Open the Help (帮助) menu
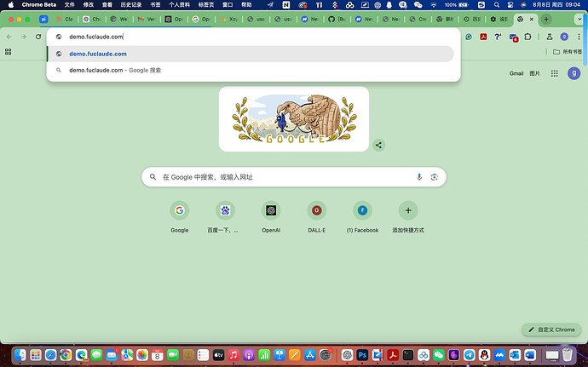The width and height of the screenshot is (588, 367). coord(246,5)
